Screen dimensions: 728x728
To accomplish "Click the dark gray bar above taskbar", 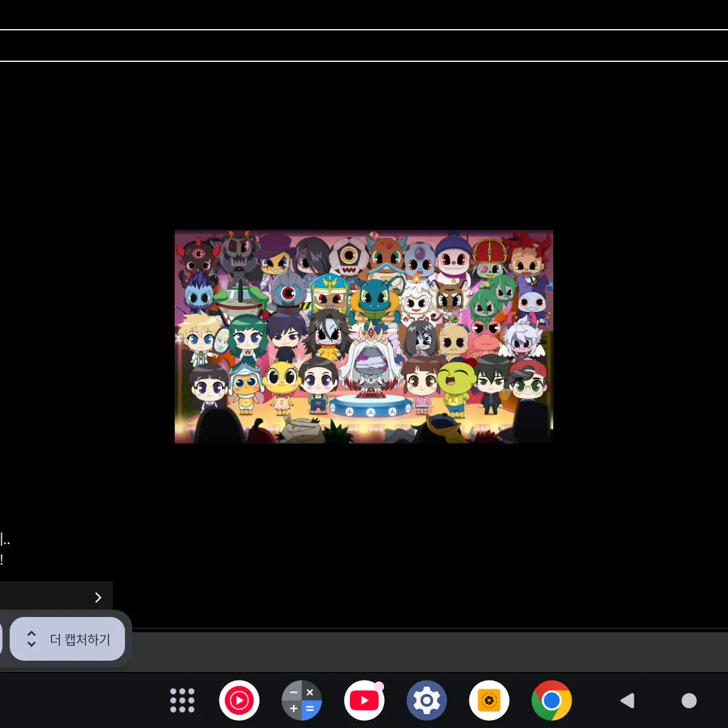I will 425,652.
